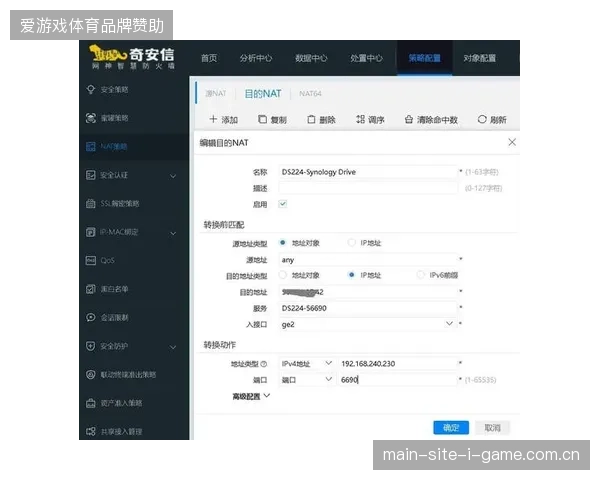Click the 添加 plus icon
The height and width of the screenshot is (480, 600).
coord(213,119)
